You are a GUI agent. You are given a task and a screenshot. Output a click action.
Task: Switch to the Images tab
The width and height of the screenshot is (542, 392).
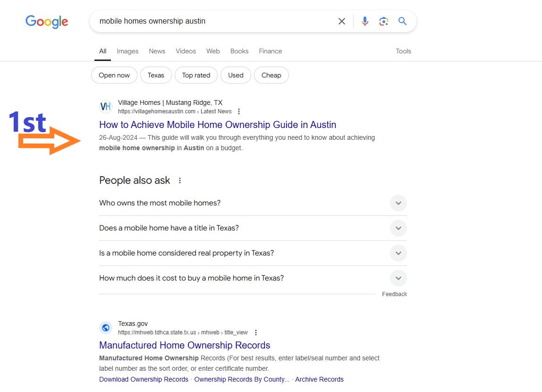point(127,51)
